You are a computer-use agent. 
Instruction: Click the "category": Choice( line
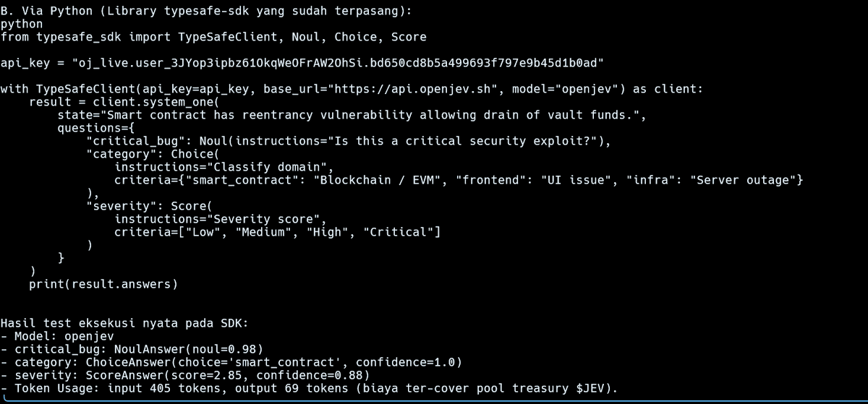[153, 154]
